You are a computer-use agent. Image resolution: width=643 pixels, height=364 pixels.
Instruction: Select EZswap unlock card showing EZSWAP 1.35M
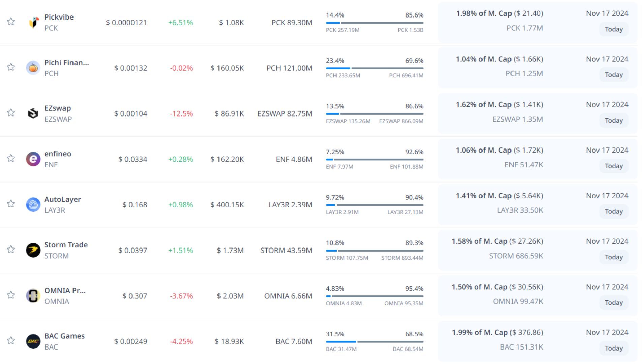[x=517, y=119]
